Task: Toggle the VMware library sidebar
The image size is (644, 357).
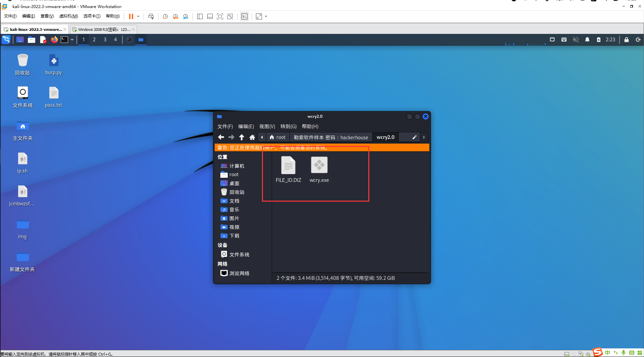Action: (x=200, y=16)
